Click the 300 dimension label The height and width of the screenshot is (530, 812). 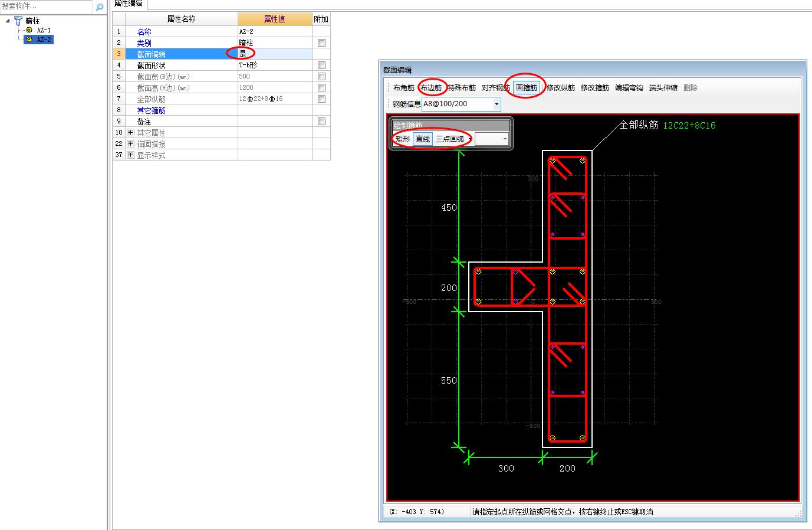[x=506, y=469]
